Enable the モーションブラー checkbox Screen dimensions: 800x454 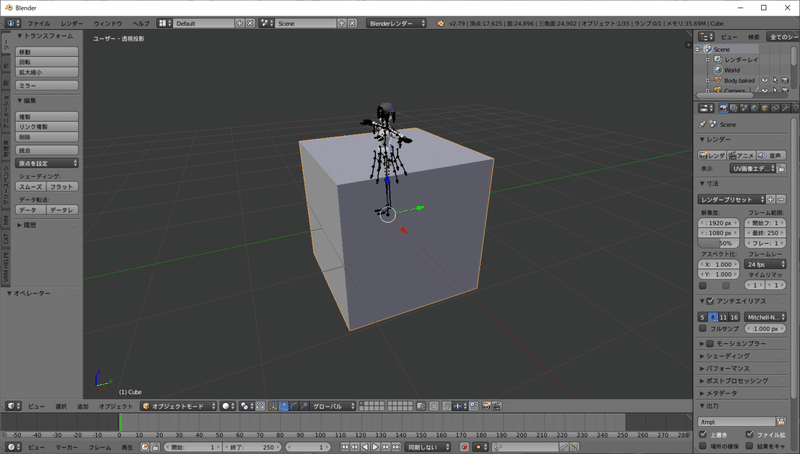click(710, 343)
